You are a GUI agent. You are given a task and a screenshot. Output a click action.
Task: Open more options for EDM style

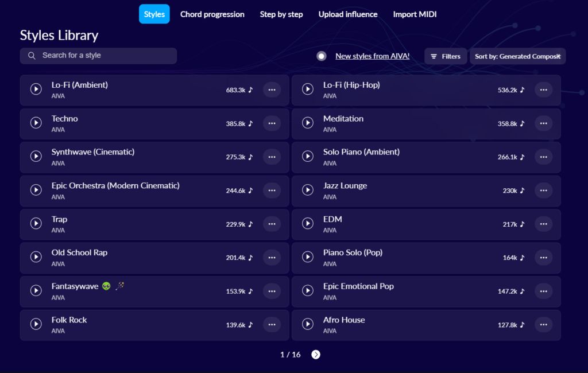tap(543, 224)
